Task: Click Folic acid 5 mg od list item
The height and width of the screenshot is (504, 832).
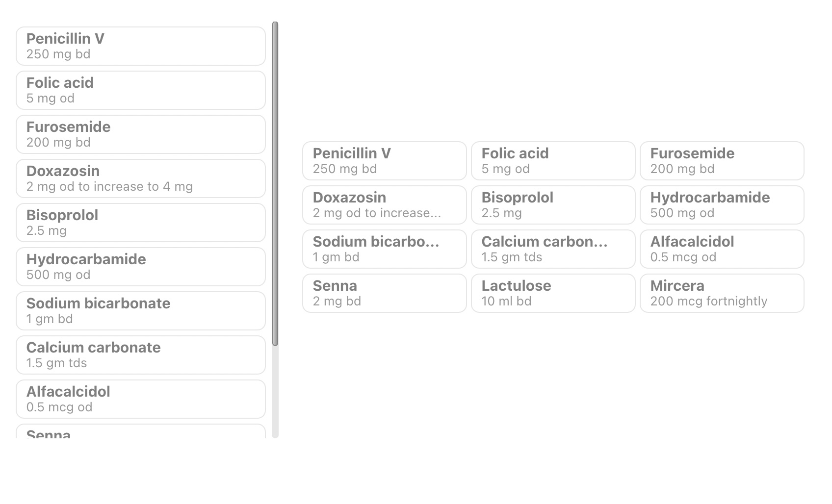Action: click(140, 90)
